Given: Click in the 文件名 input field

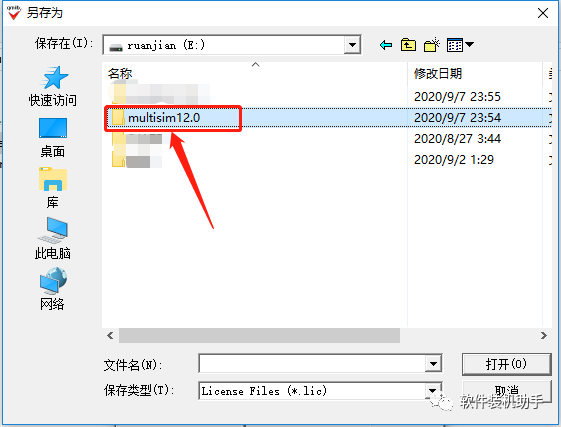Looking at the screenshot, I should (312, 364).
